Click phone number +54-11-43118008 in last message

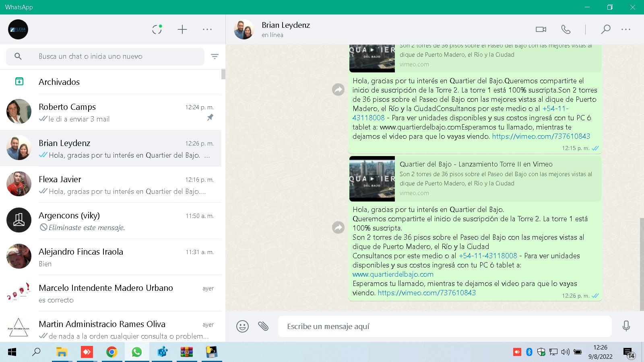click(488, 256)
